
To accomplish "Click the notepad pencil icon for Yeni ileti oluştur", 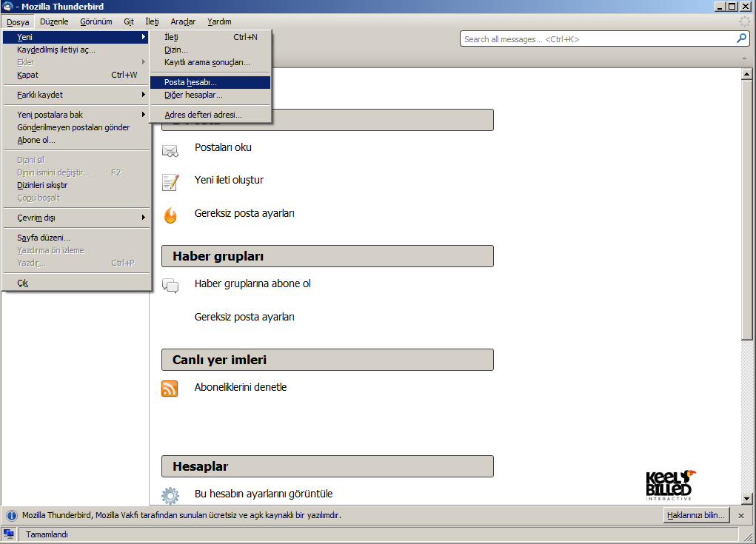I will (170, 182).
